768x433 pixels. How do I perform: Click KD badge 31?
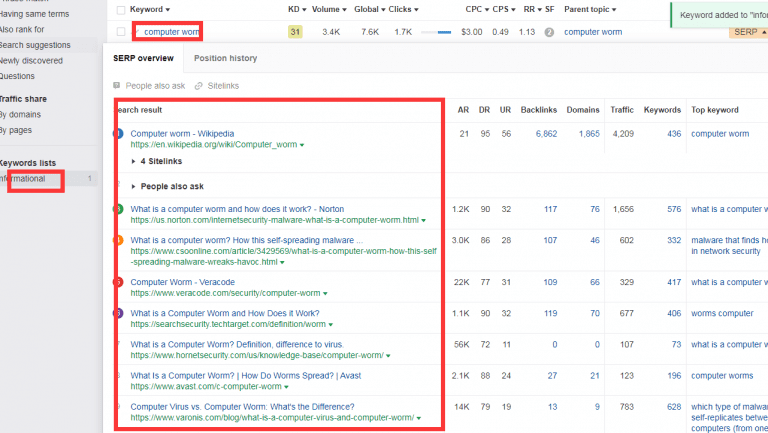pos(295,32)
